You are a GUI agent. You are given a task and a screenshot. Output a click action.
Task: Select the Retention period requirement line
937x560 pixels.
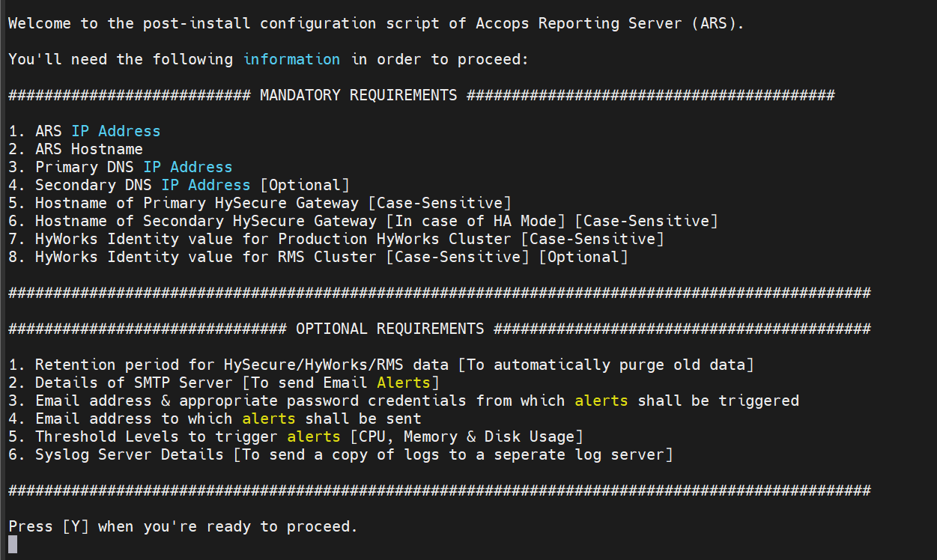tap(381, 365)
